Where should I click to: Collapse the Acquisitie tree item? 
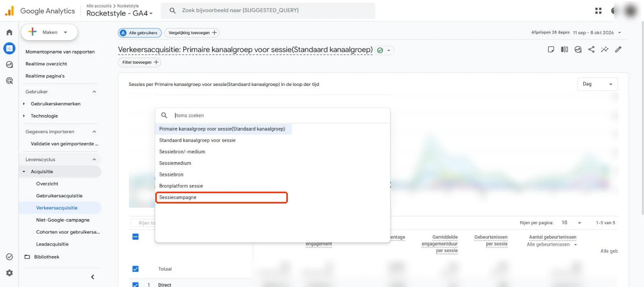(x=24, y=172)
